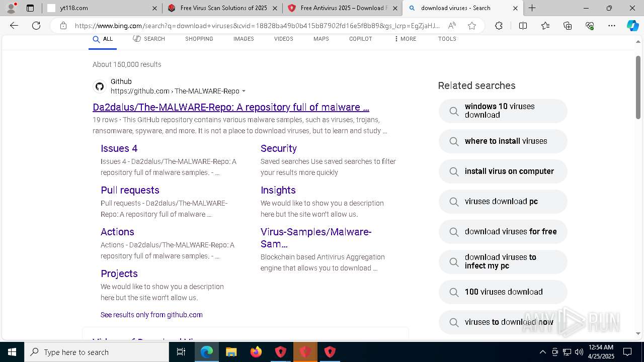The width and height of the screenshot is (644, 362).
Task: Open the network status icon
Action: coord(567,352)
